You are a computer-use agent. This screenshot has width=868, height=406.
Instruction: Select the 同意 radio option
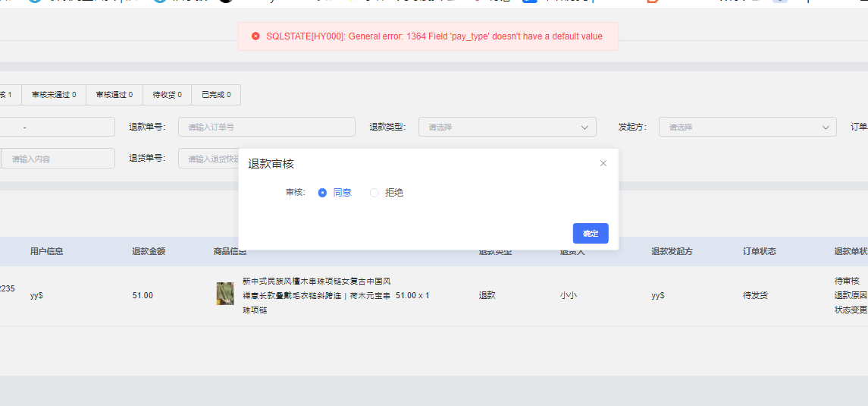point(323,193)
